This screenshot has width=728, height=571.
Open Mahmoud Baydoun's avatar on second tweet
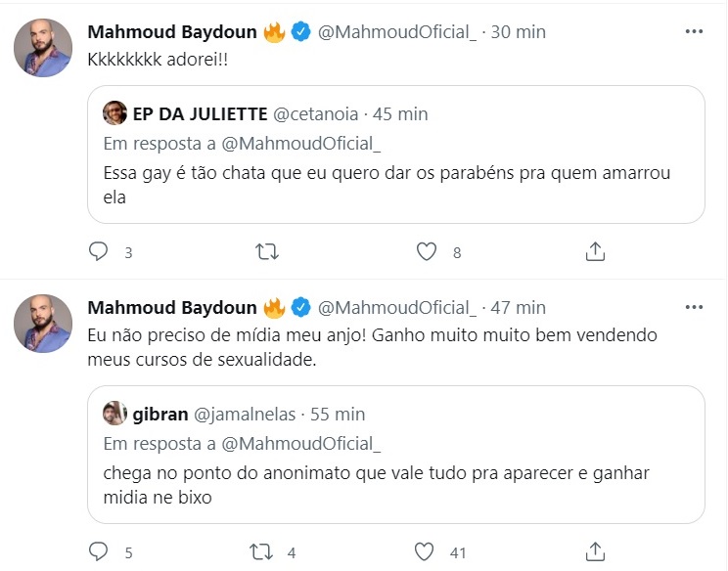click(x=43, y=323)
